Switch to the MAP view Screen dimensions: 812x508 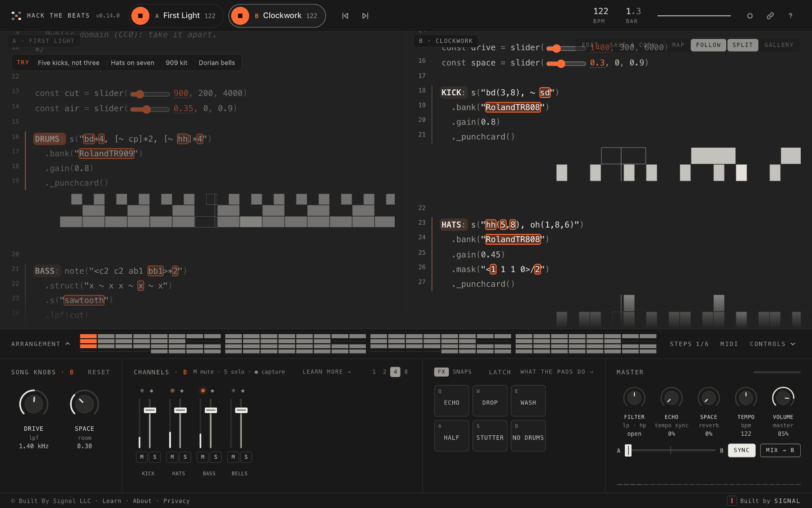(678, 45)
